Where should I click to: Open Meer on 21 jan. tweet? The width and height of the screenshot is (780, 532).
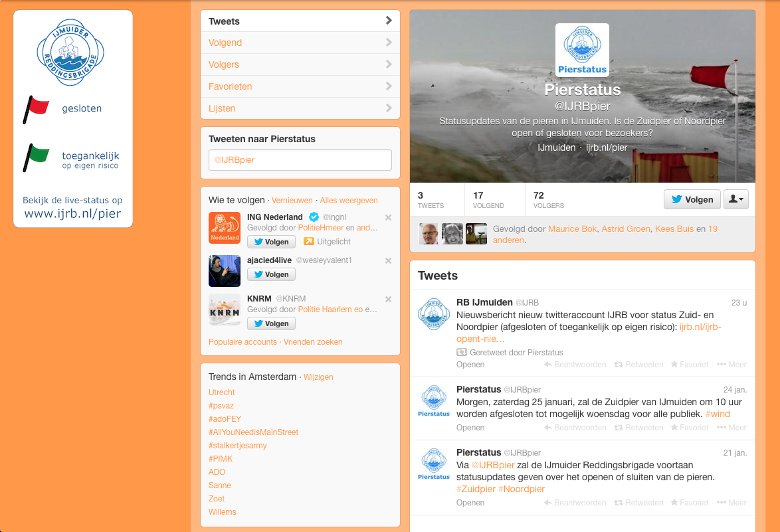coord(731,503)
